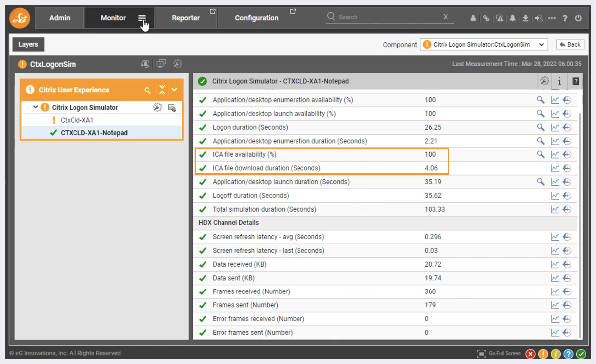Collapse the Citrix Logon Simulator tree node
Viewport: 596px width, 364px height.
tap(35, 107)
